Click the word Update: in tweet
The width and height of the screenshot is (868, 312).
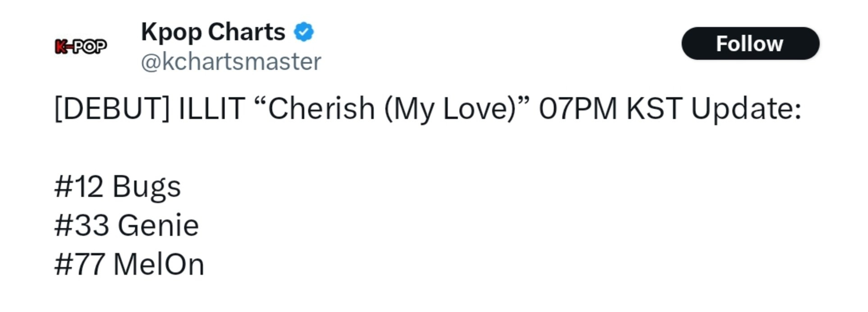[x=746, y=109]
